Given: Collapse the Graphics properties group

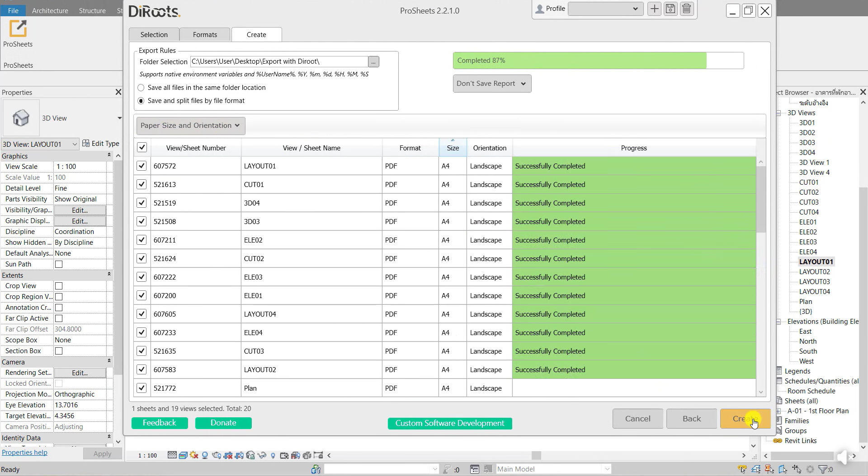Looking at the screenshot, I should tap(109, 155).
